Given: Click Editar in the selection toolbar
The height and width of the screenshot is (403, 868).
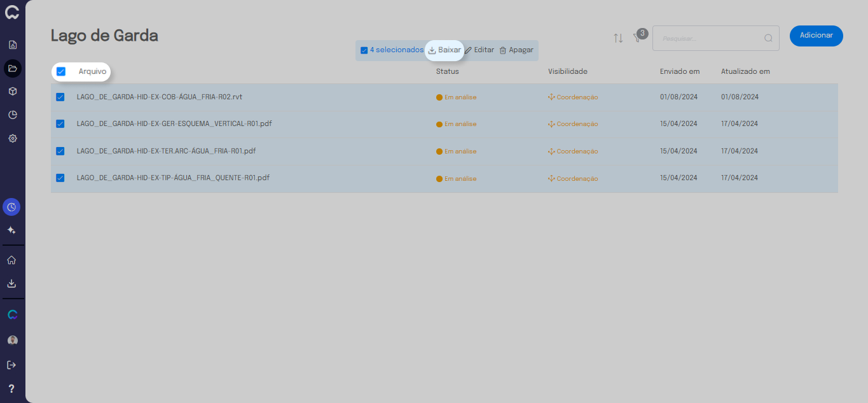Looking at the screenshot, I should [x=479, y=50].
